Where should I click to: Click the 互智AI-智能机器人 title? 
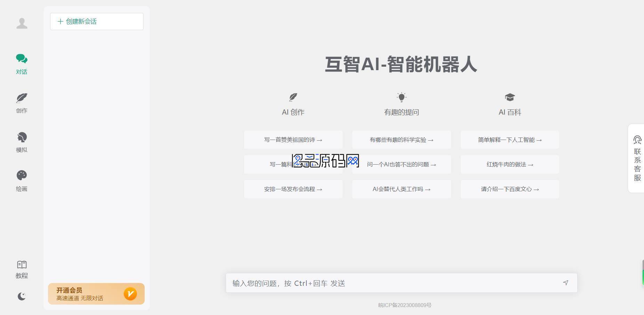[x=401, y=65]
